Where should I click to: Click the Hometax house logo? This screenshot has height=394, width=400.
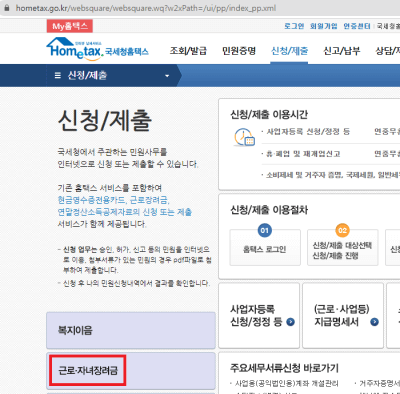pos(98,49)
